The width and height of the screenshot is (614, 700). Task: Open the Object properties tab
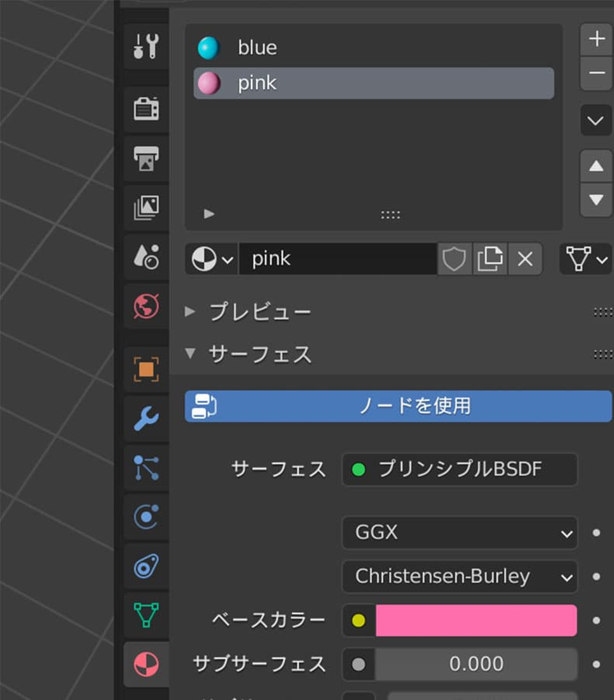click(x=146, y=369)
